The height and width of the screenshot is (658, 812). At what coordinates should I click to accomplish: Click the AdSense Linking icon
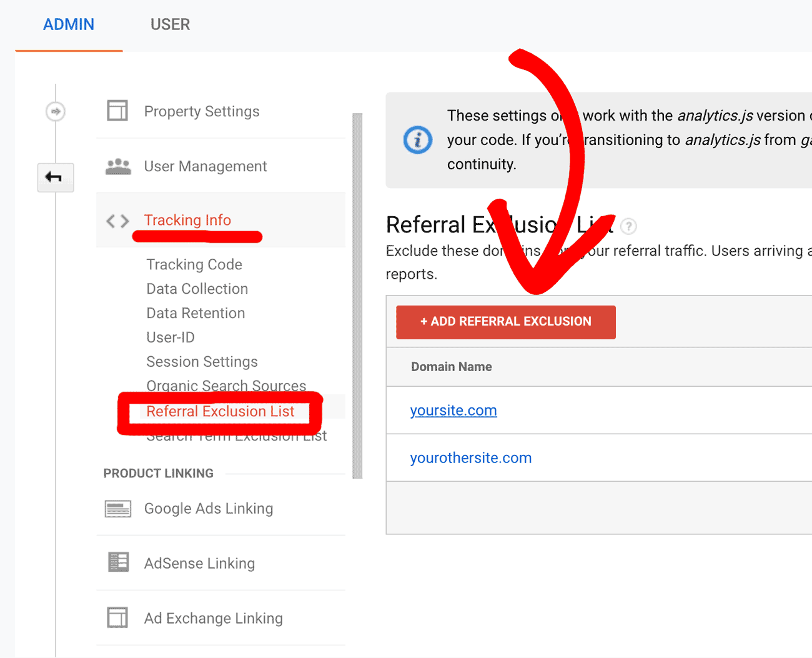pos(118,562)
